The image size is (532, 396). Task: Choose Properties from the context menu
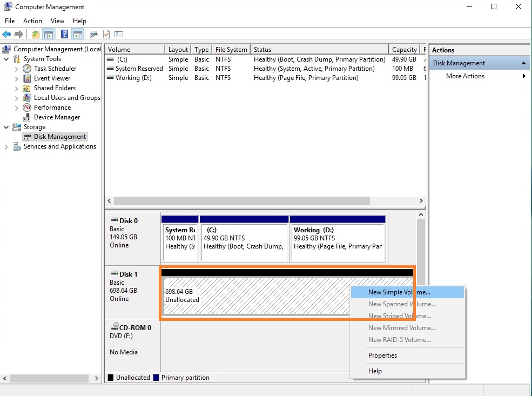pyautogui.click(x=407, y=355)
